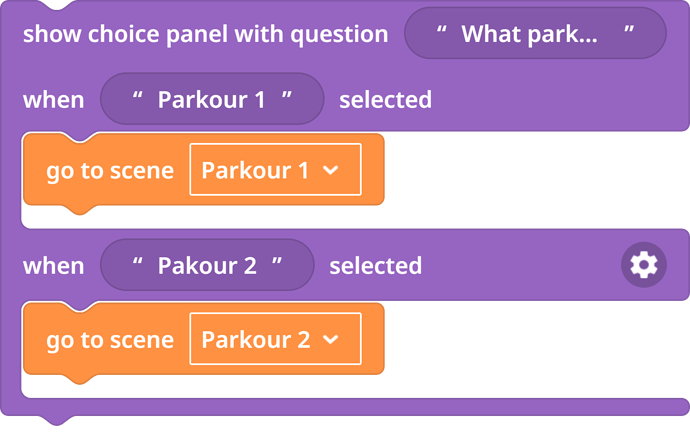The width and height of the screenshot is (690, 438).
Task: Edit the "What park..." question text
Action: (x=535, y=33)
